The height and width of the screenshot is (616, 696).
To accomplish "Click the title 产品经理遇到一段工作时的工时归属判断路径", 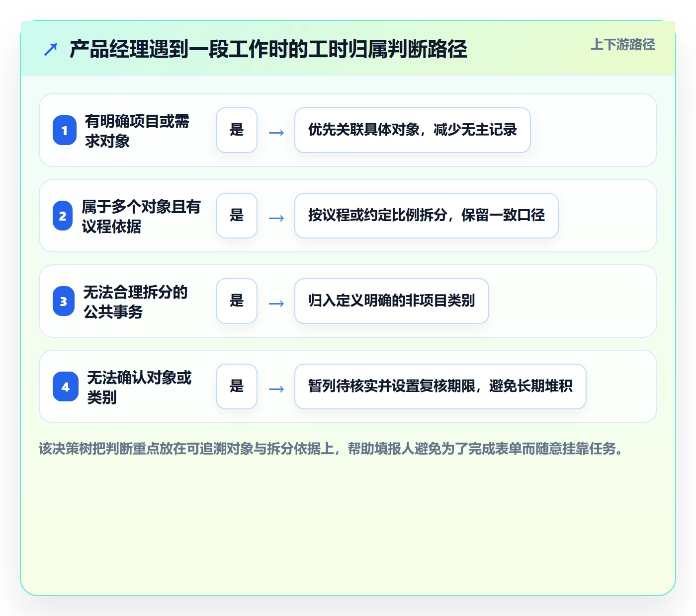I will pyautogui.click(x=268, y=49).
